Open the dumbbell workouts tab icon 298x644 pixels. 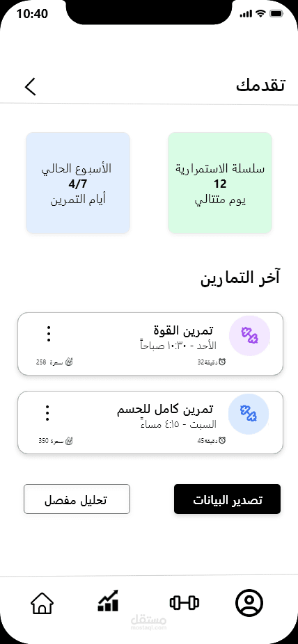[184, 602]
